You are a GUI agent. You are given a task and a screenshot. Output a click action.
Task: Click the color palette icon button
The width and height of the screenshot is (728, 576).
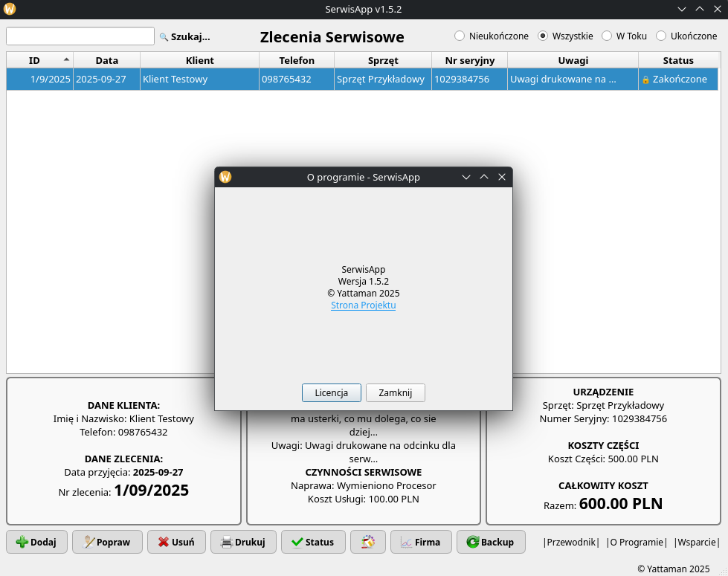tap(368, 542)
